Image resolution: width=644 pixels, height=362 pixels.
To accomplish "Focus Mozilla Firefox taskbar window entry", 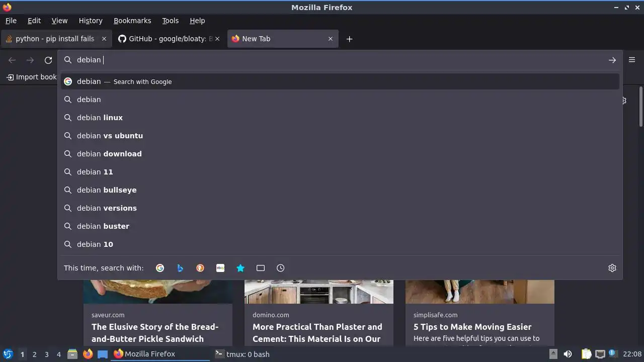I will 160,354.
